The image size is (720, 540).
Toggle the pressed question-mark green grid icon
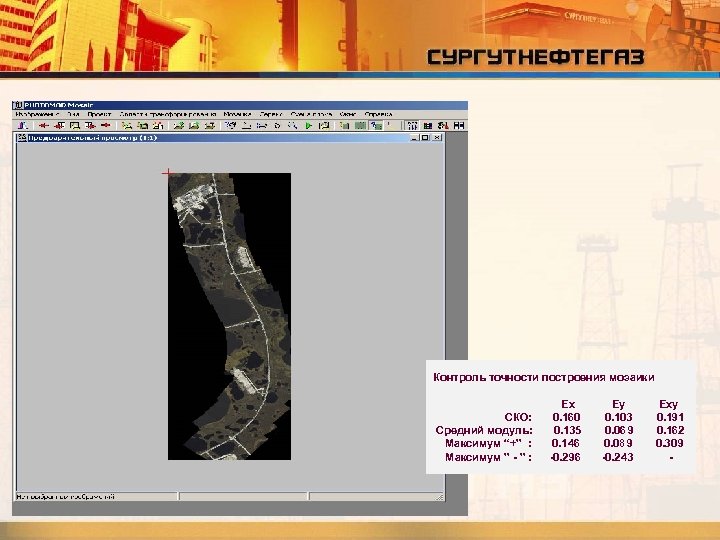coord(376,125)
